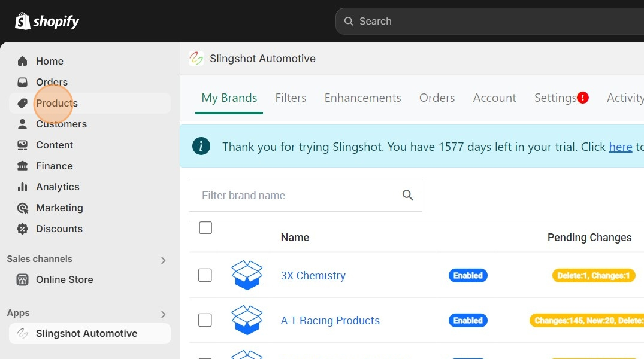Click the Apps section label

[18, 313]
